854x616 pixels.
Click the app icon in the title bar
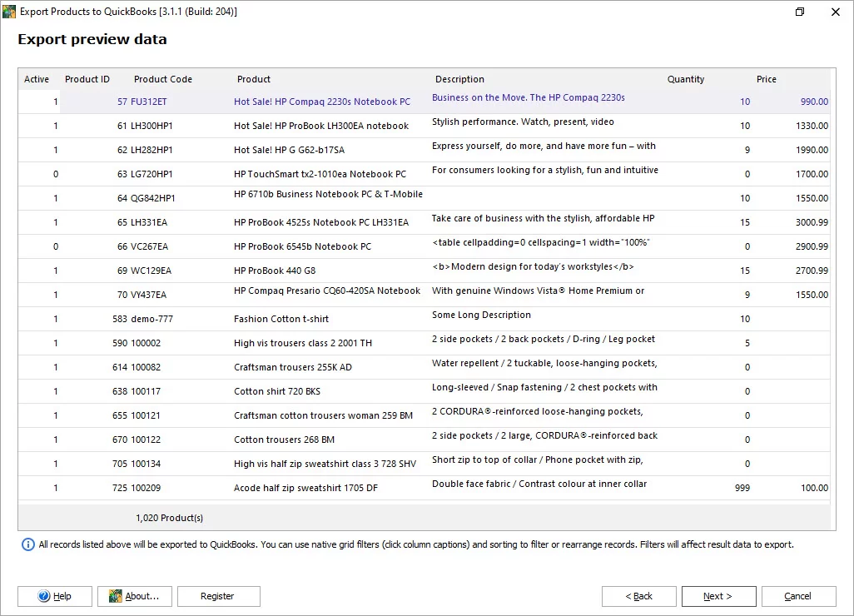point(10,12)
